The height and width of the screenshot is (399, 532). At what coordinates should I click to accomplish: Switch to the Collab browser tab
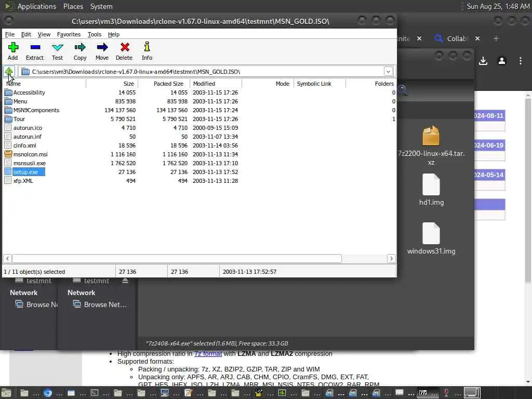pos(457,38)
